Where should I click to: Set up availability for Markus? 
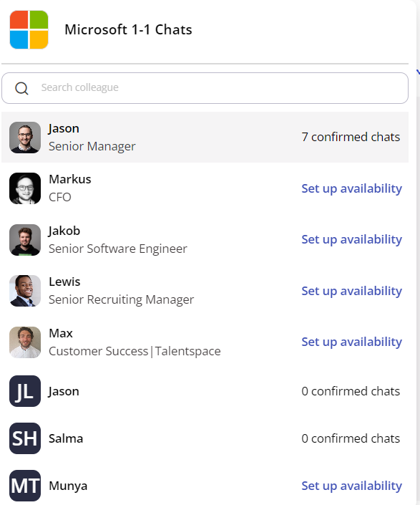tap(351, 188)
